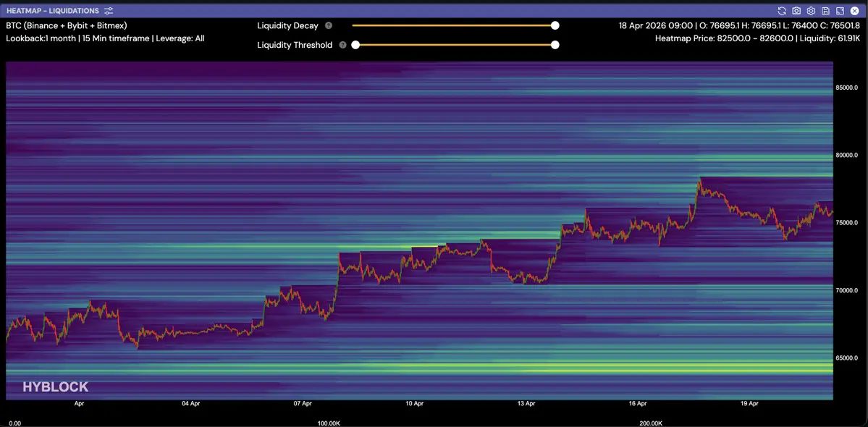Click the 0.00 legend scale value

click(x=15, y=423)
